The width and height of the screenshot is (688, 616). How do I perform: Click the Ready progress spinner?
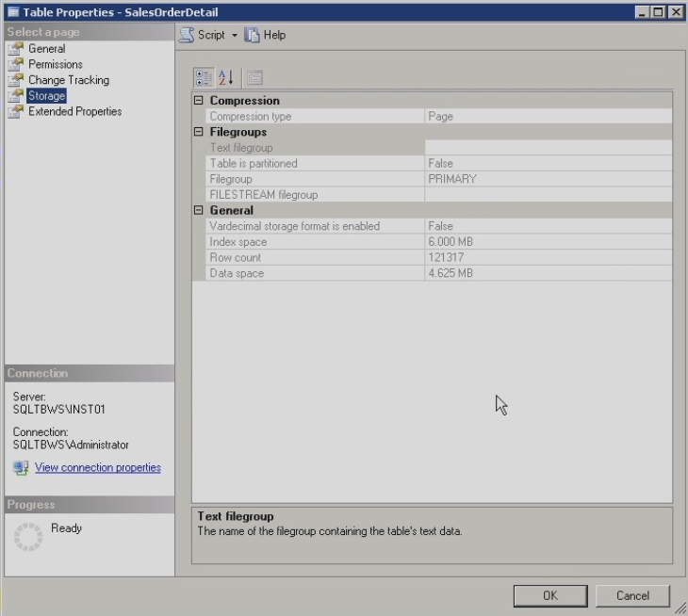(x=28, y=537)
